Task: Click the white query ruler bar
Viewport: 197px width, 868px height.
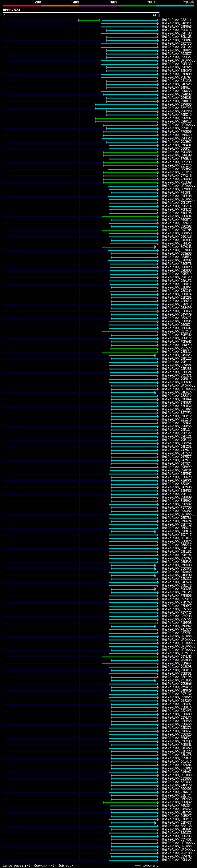Action: [81, 12]
